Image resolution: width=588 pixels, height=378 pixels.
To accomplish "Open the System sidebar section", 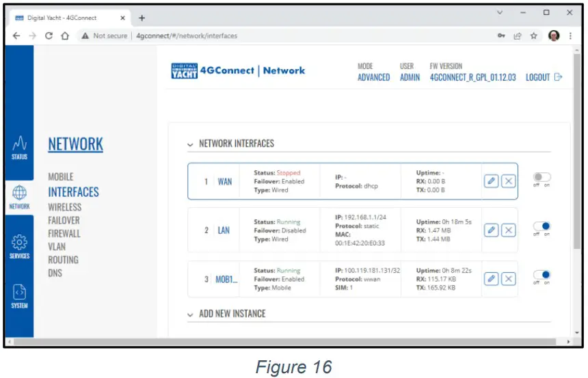I will [x=20, y=296].
